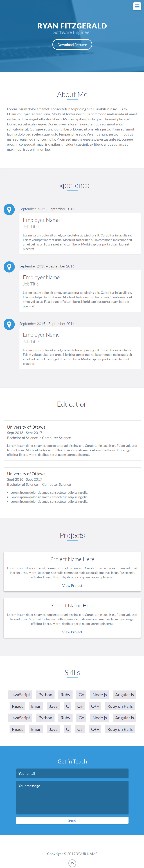144x868 pixels.
Task: Click the second experience timeline pin icon
Action: pos(9,267)
